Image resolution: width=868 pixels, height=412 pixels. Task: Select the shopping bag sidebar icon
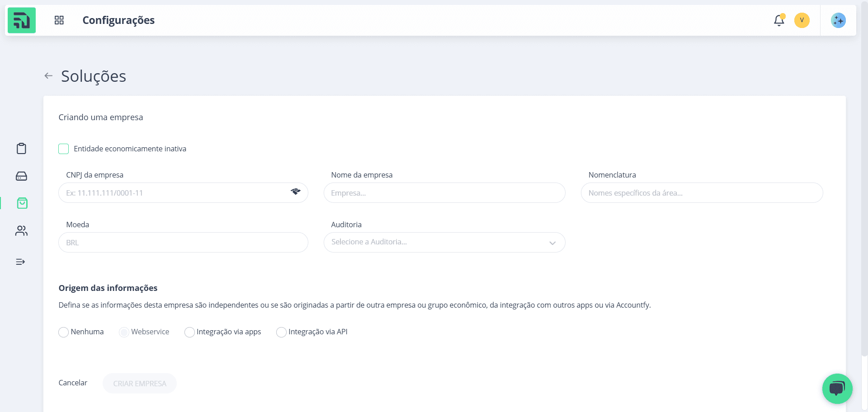(x=22, y=203)
